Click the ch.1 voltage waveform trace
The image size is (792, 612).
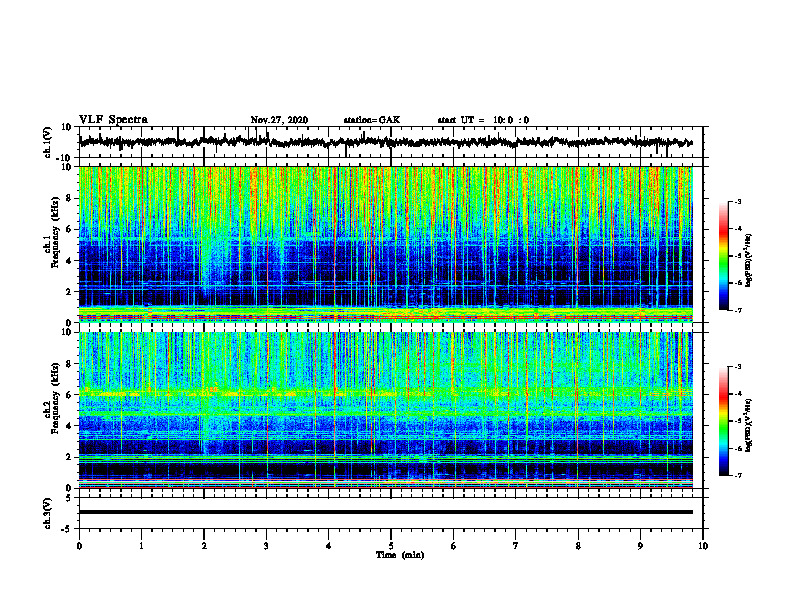385,142
